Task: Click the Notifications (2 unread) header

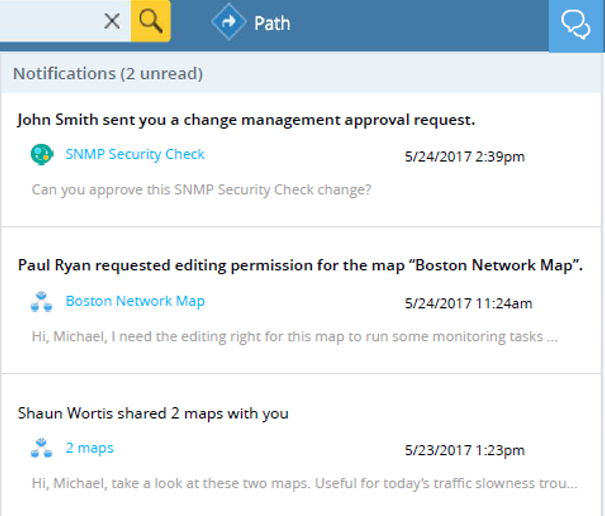Action: click(108, 74)
